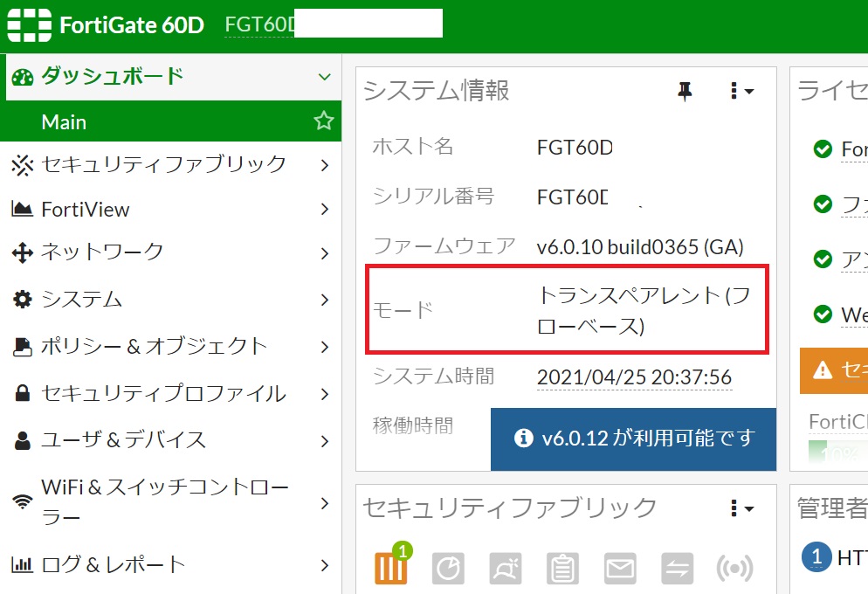Click the security profiles lock icon
The width and height of the screenshot is (868, 594).
(22, 394)
